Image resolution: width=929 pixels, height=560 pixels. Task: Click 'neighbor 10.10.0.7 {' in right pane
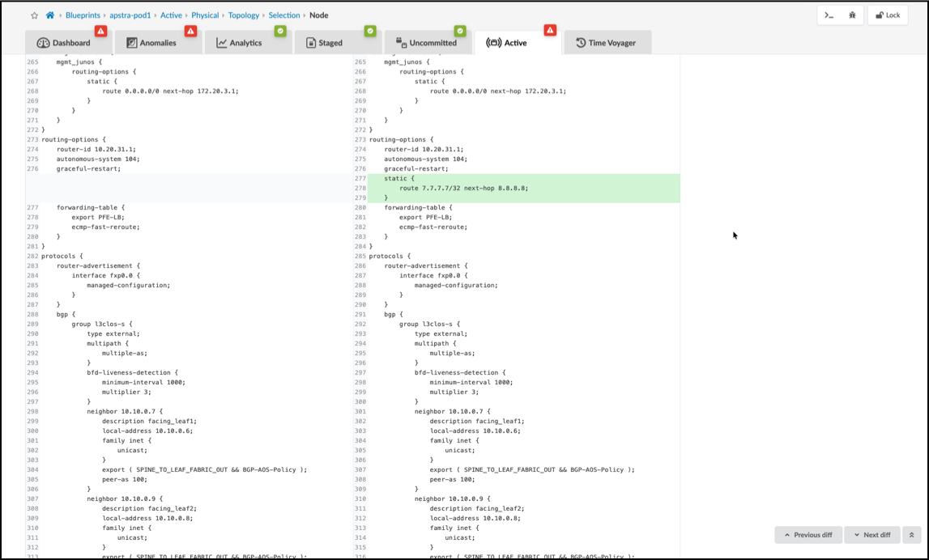pos(453,411)
